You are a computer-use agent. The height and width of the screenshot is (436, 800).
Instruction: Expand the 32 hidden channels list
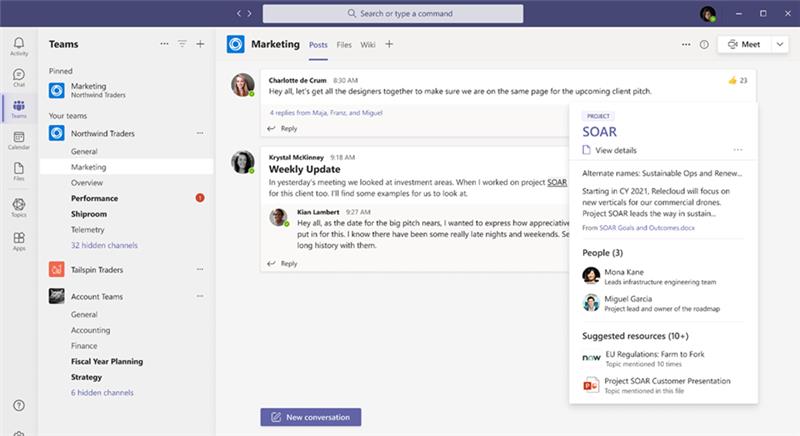click(104, 245)
